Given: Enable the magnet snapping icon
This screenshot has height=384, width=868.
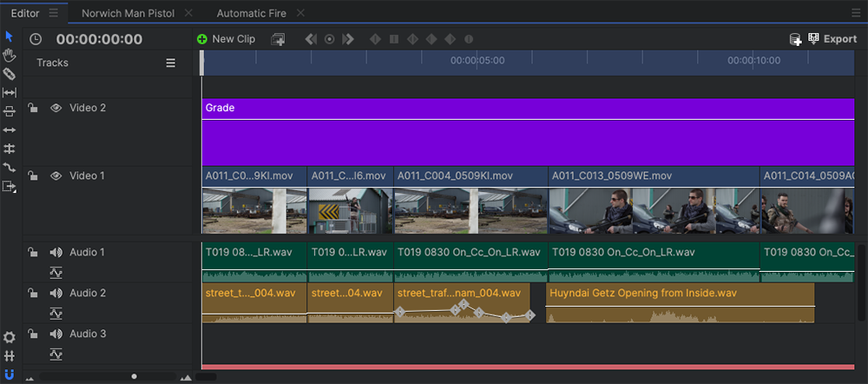Looking at the screenshot, I should pos(10,374).
